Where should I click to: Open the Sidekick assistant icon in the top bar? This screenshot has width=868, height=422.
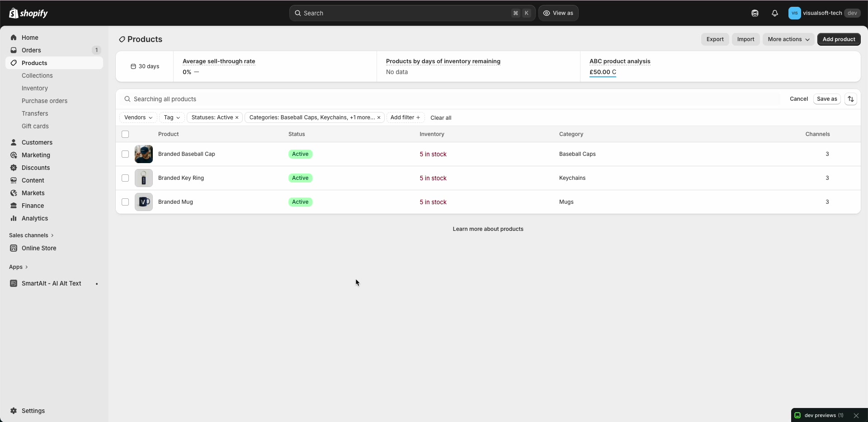click(x=754, y=13)
